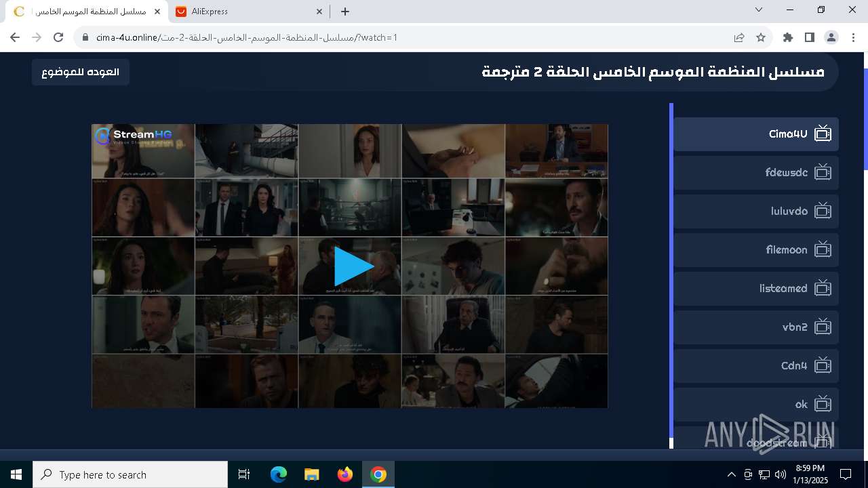
Task: Select the Cima4U server
Action: click(756, 134)
